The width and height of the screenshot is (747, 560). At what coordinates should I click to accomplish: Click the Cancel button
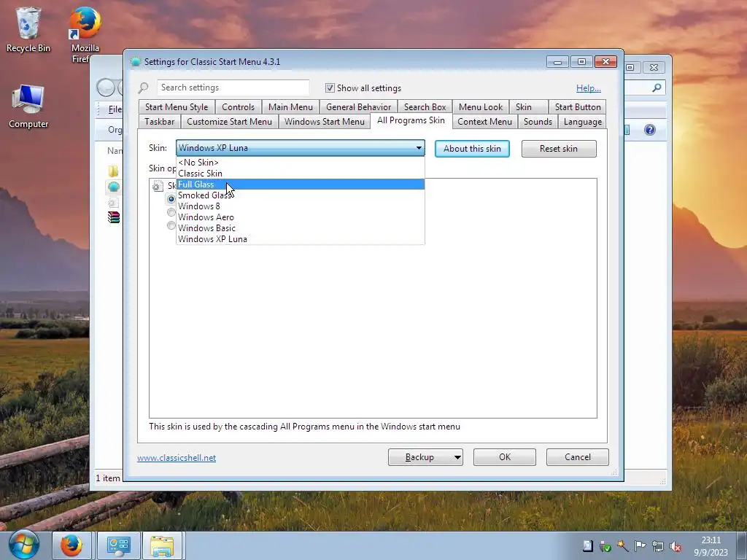(x=578, y=457)
